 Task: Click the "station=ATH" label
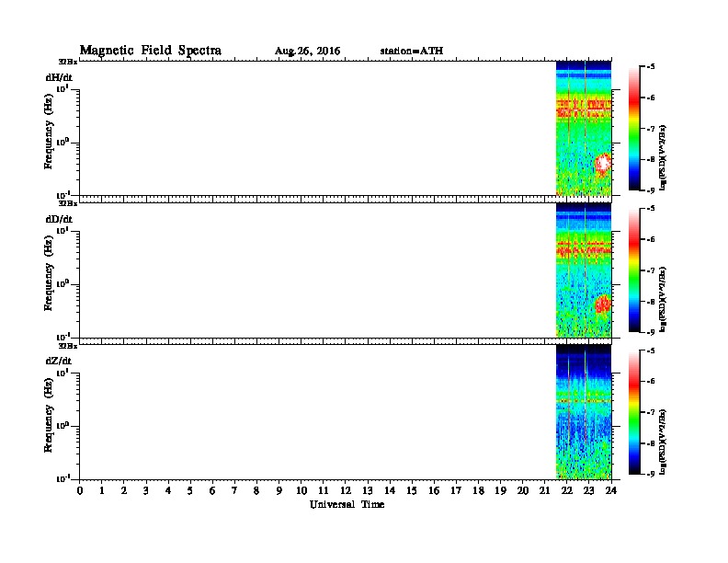coord(412,51)
